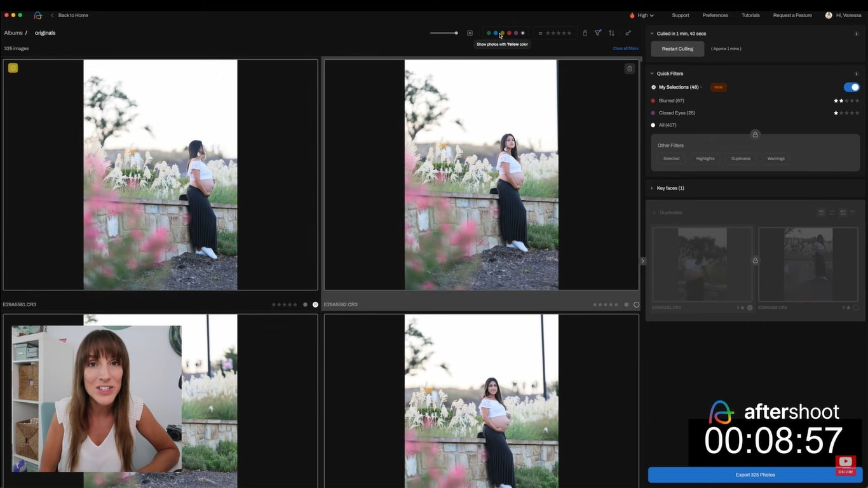Toggle selection circle for E29A5581.CR3
Viewport: 868px width, 488px height.
(x=315, y=304)
